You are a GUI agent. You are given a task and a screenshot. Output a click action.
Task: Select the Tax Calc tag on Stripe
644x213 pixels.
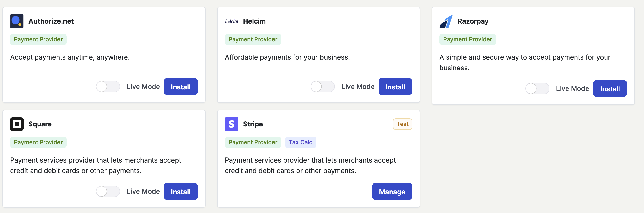click(x=301, y=142)
